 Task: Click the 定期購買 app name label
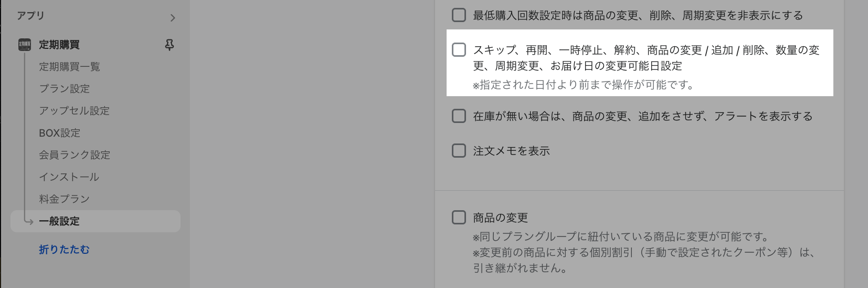click(59, 45)
